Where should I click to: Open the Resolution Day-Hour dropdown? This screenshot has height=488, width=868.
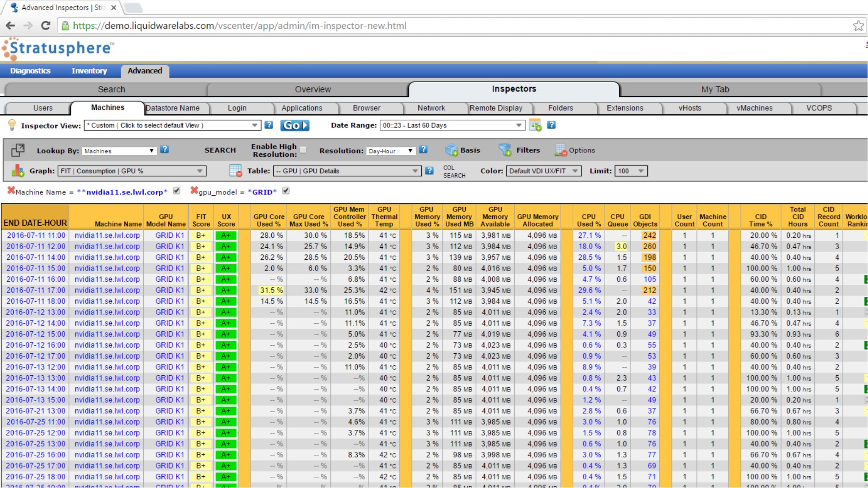(391, 151)
